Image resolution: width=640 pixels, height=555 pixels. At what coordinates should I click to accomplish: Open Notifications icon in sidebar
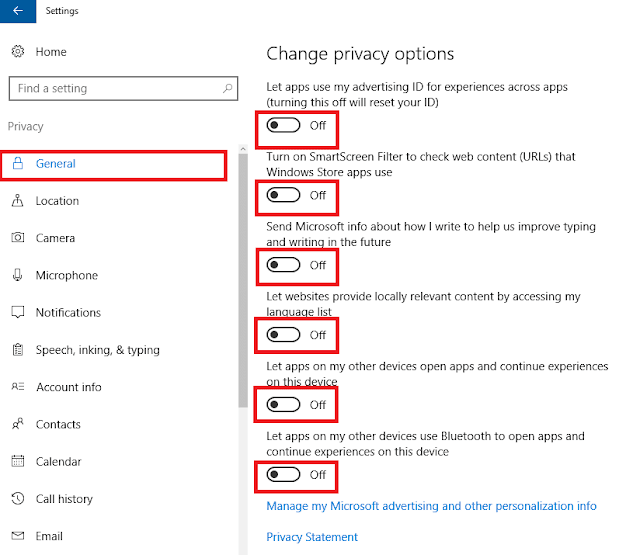[18, 312]
